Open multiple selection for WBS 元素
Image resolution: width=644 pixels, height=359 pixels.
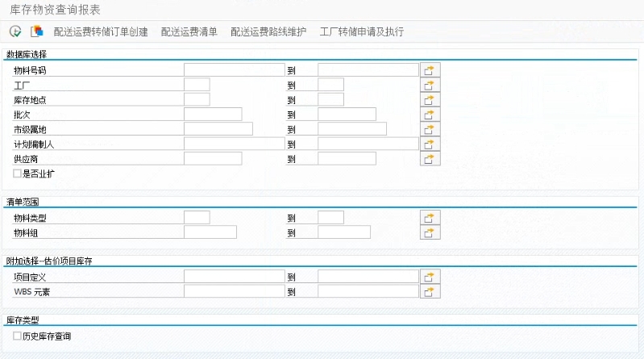430,291
